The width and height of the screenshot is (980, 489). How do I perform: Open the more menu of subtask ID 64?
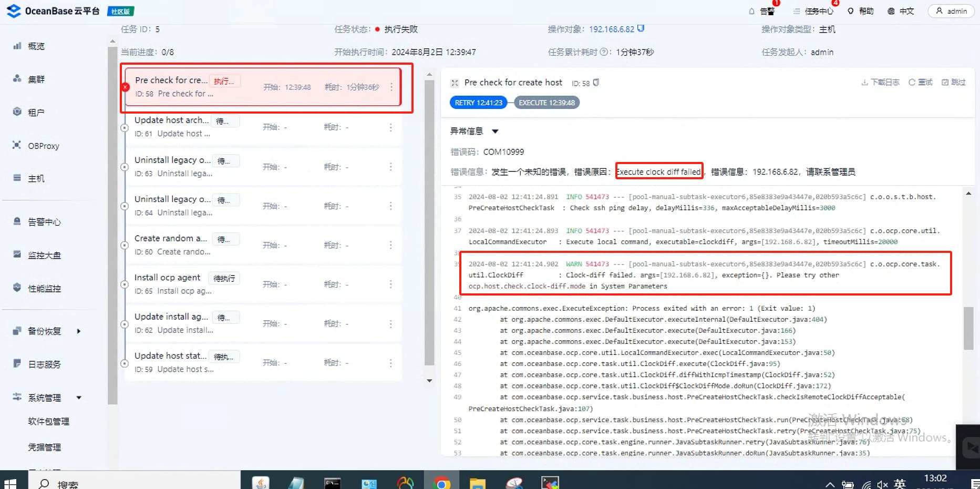click(390, 206)
